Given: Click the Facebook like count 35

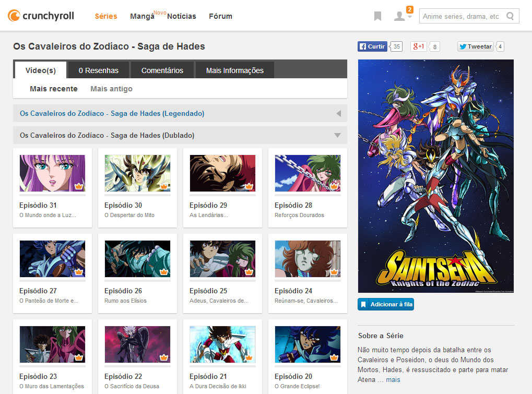Looking at the screenshot, I should (x=397, y=46).
